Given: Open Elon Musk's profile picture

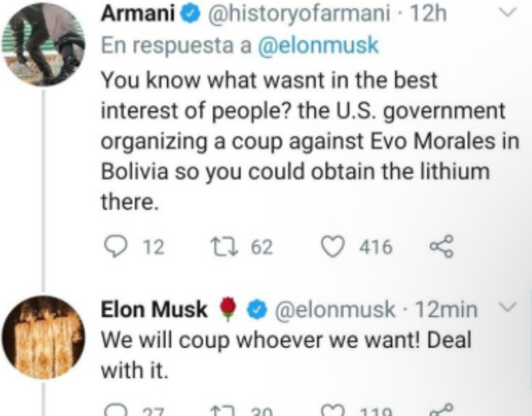Looking at the screenshot, I should click(x=43, y=337).
